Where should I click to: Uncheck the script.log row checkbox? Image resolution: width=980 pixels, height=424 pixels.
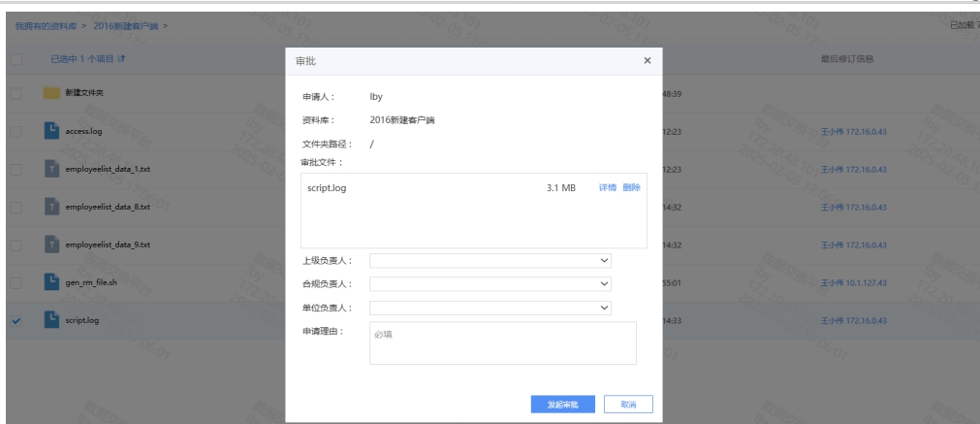click(16, 321)
